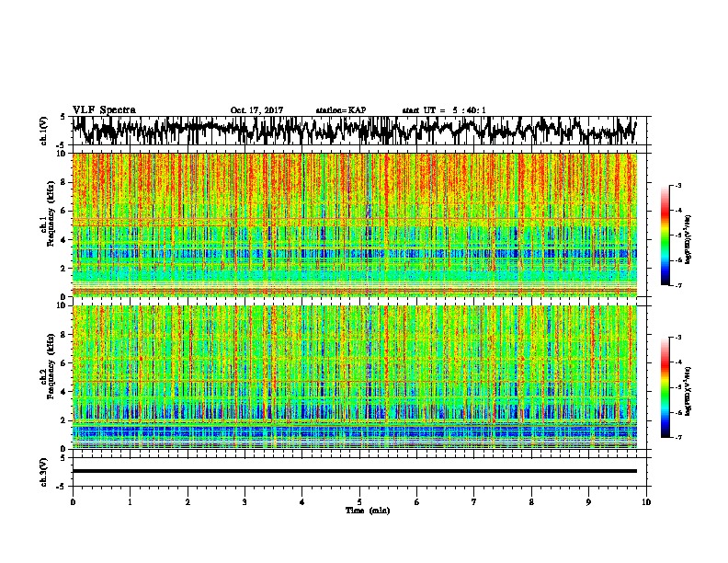Click the time axis tick label '3'
The width and height of the screenshot is (728, 563).
[245, 502]
